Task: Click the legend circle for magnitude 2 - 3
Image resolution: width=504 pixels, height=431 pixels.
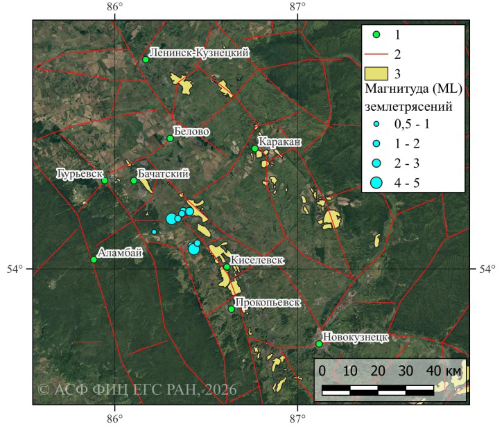Action: (x=376, y=163)
